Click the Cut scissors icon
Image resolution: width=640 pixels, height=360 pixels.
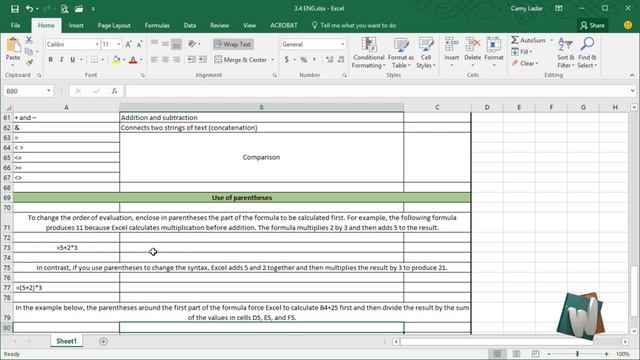pos(29,40)
